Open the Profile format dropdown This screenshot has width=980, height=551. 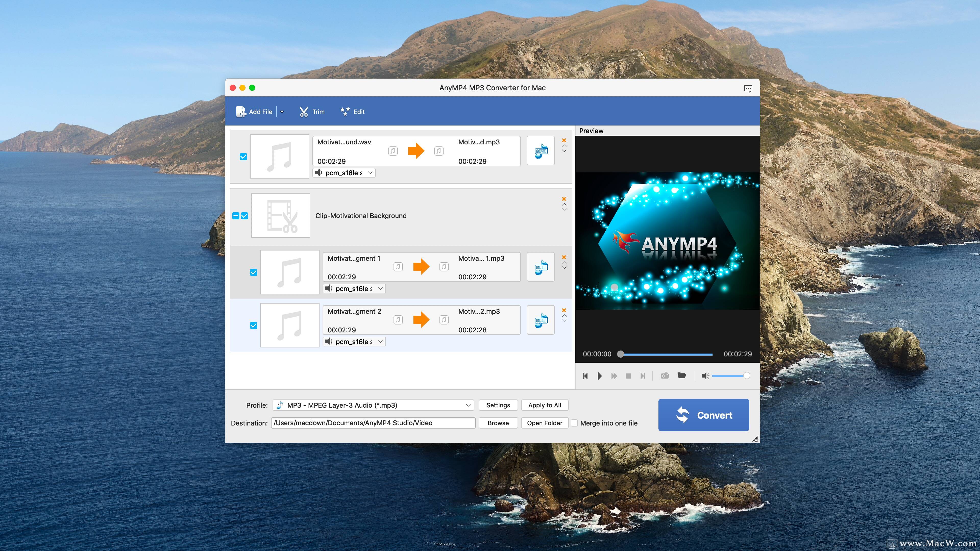coord(373,405)
